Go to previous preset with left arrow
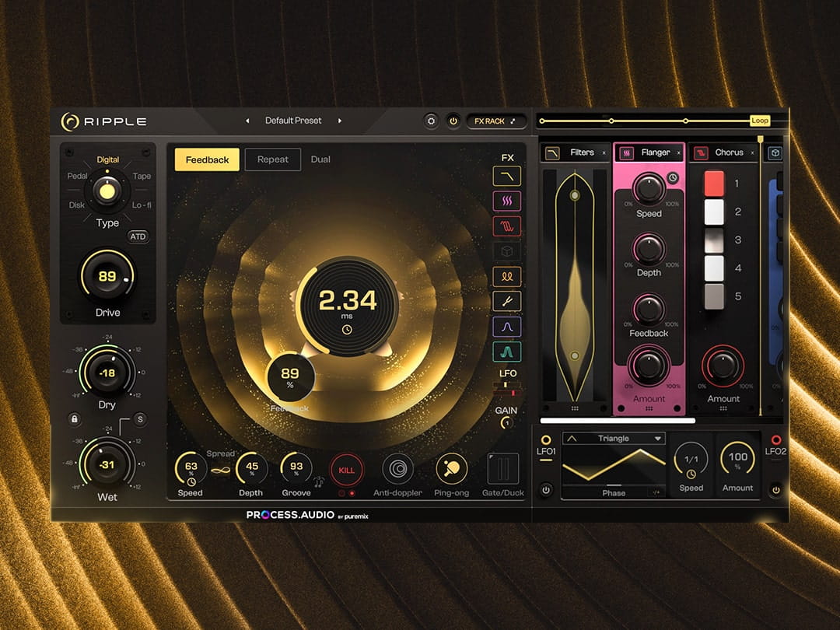Screen dimensions: 840x630 click(247, 121)
